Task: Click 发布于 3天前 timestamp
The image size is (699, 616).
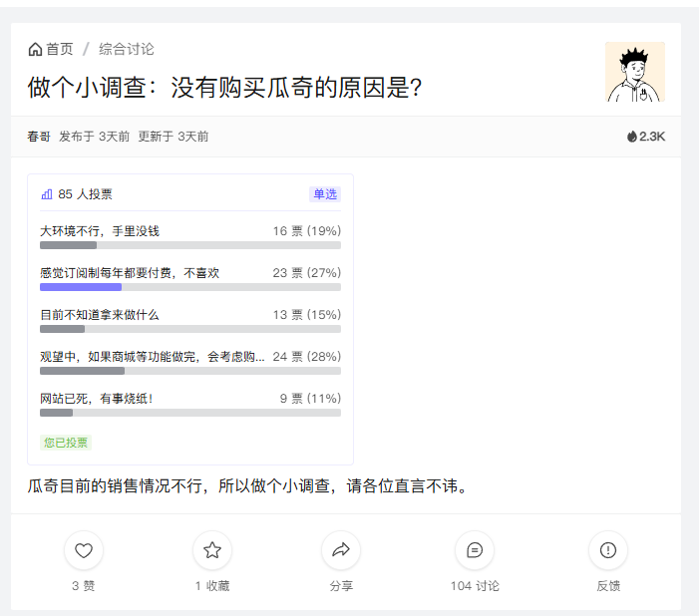Action: (x=94, y=136)
